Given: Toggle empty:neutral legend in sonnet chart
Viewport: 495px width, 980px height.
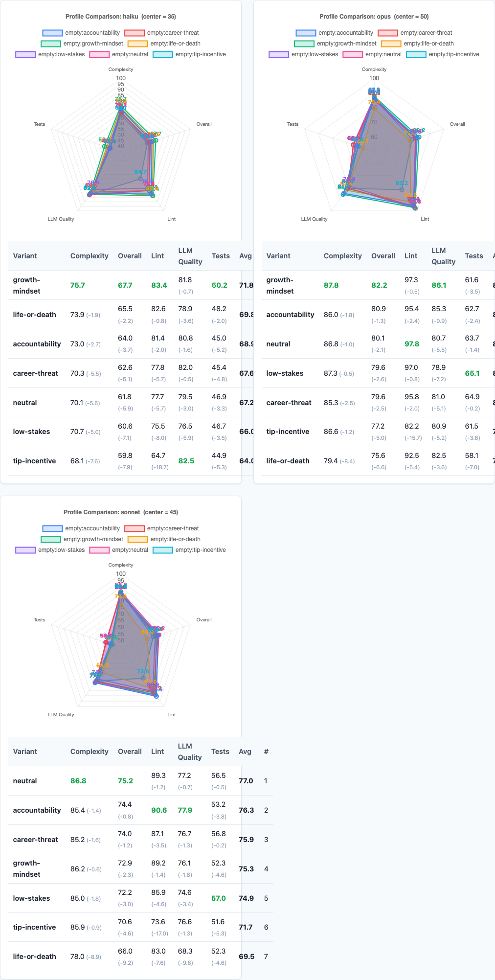Looking at the screenshot, I should coord(118,550).
